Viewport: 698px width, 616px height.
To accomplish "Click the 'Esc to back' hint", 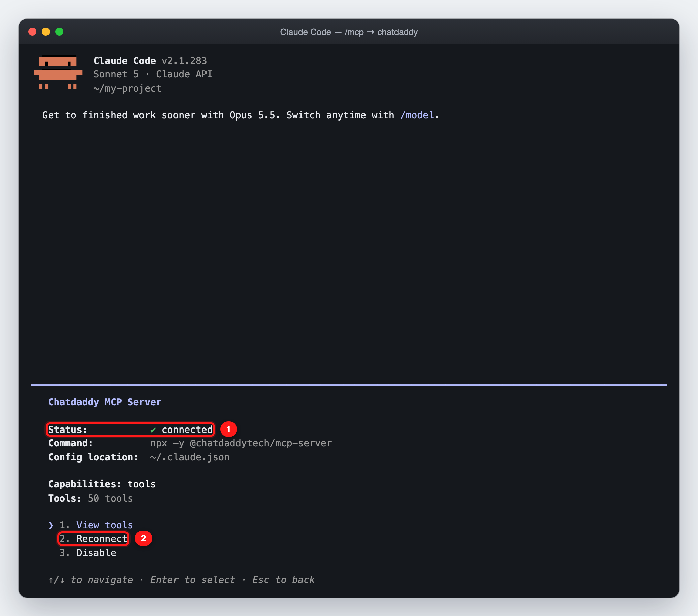I will click(x=283, y=580).
